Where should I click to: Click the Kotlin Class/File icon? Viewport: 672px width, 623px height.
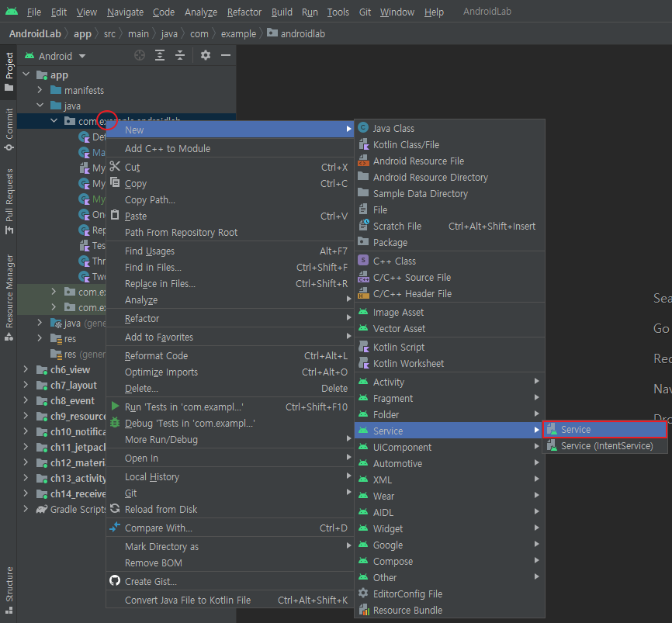coord(363,144)
